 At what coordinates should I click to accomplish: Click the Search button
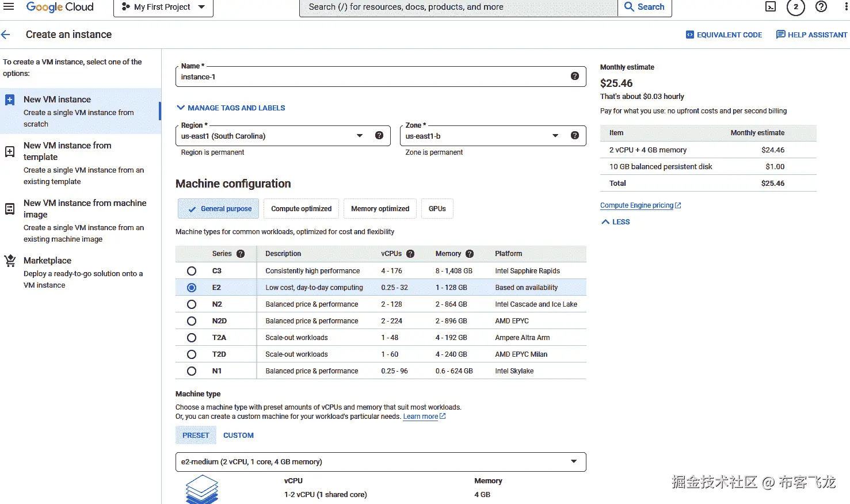click(645, 7)
